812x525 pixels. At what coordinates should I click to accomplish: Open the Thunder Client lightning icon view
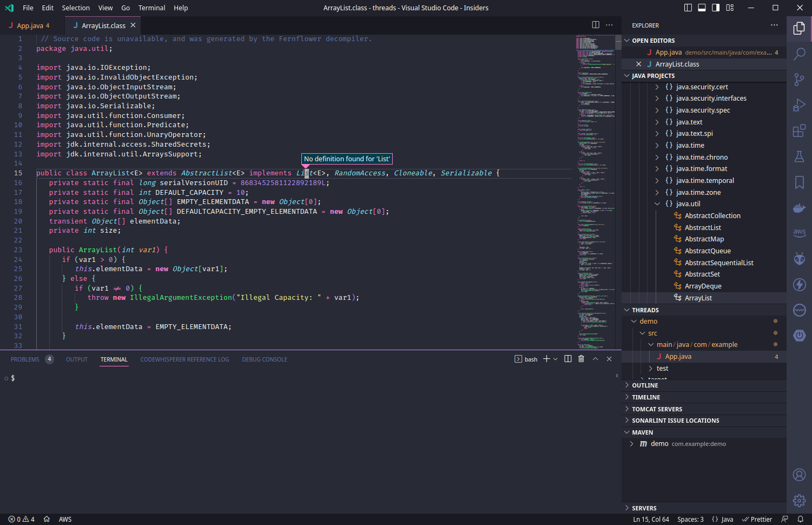pos(799,285)
